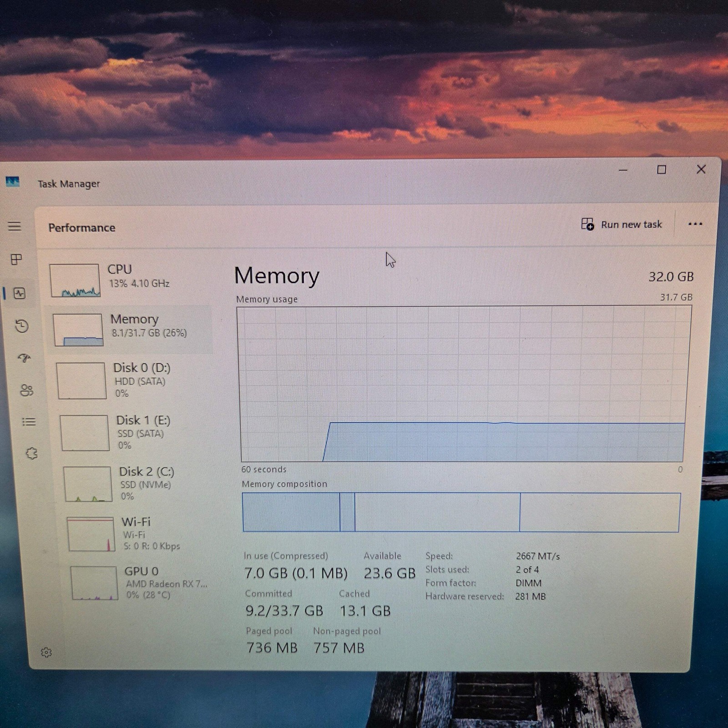This screenshot has height=728, width=728.
Task: Open the Services page icon
Action: (x=31, y=453)
